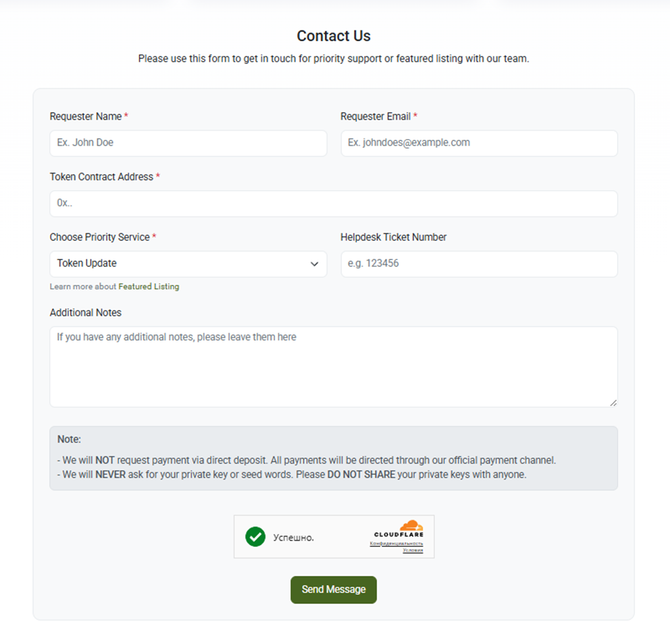Screen dimensions: 670x644
Task: Open the Choose Priority Service dropdown
Action: [x=188, y=264]
